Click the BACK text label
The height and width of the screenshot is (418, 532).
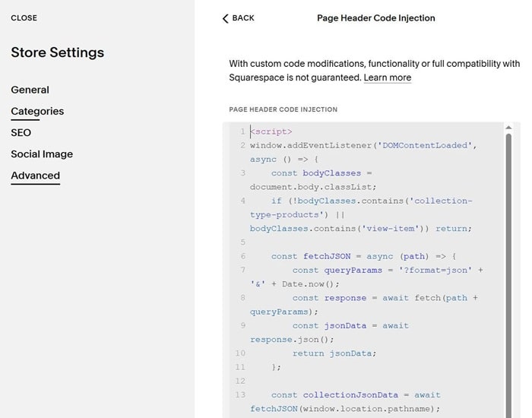243,18
